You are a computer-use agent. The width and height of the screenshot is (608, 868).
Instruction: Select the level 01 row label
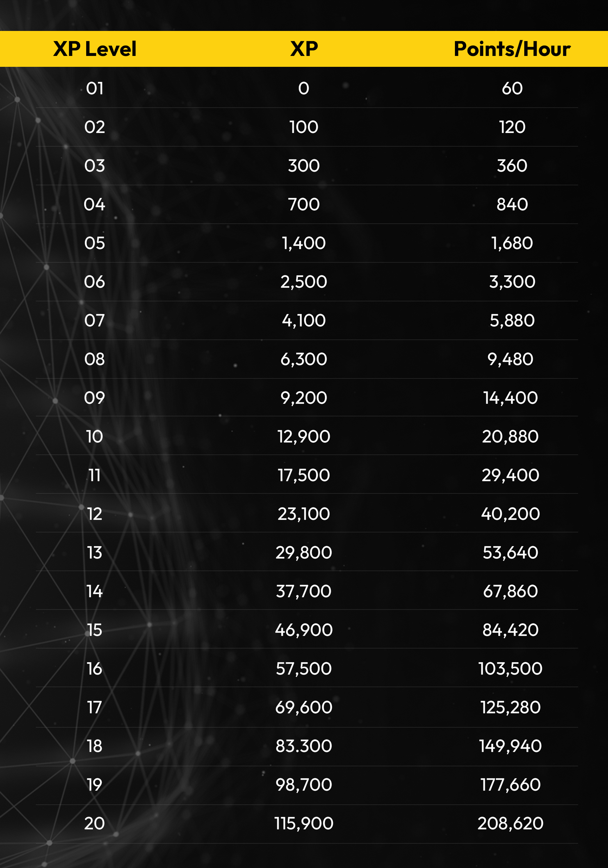[95, 89]
